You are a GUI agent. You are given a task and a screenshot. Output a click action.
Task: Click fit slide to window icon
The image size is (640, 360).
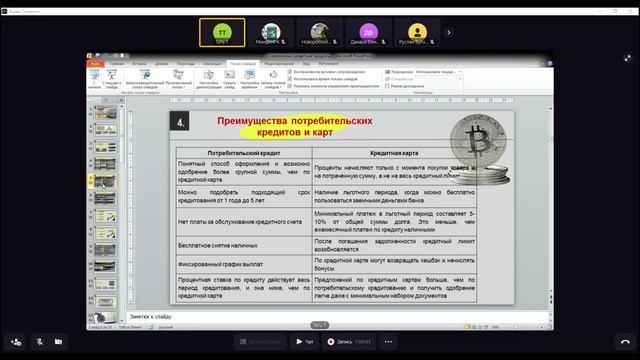pyautogui.click(x=549, y=327)
